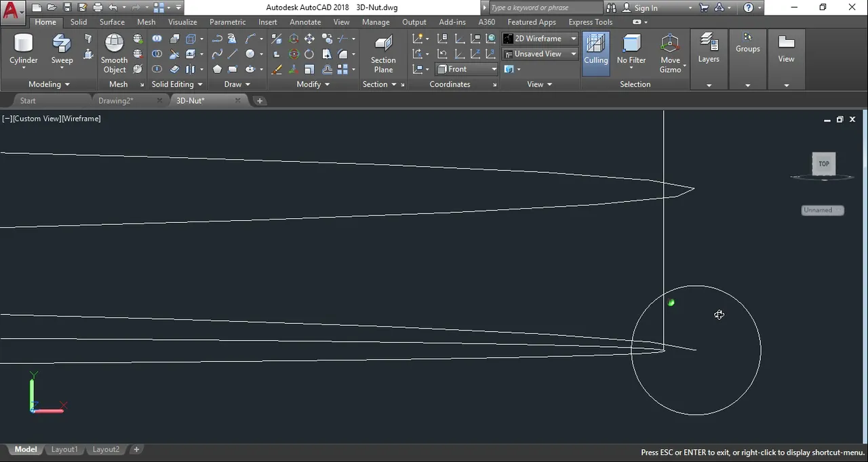Click the [Custom View] viewport label
Screen dimensions: 868x462
point(37,119)
